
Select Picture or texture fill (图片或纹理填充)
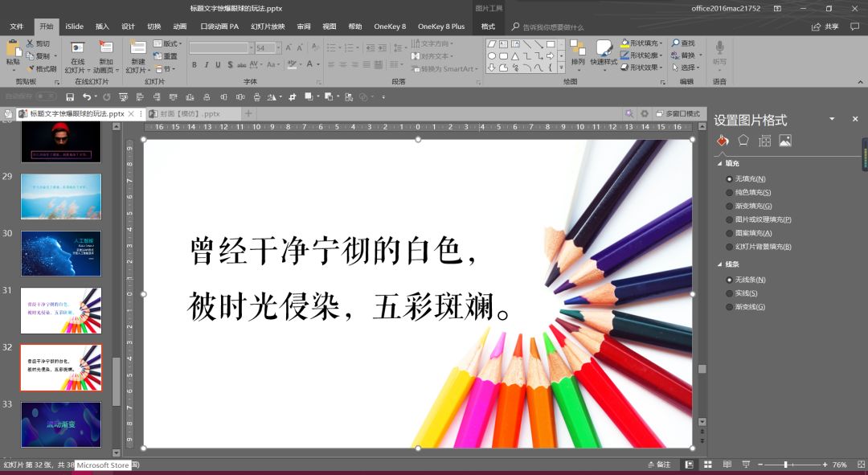pyautogui.click(x=729, y=219)
